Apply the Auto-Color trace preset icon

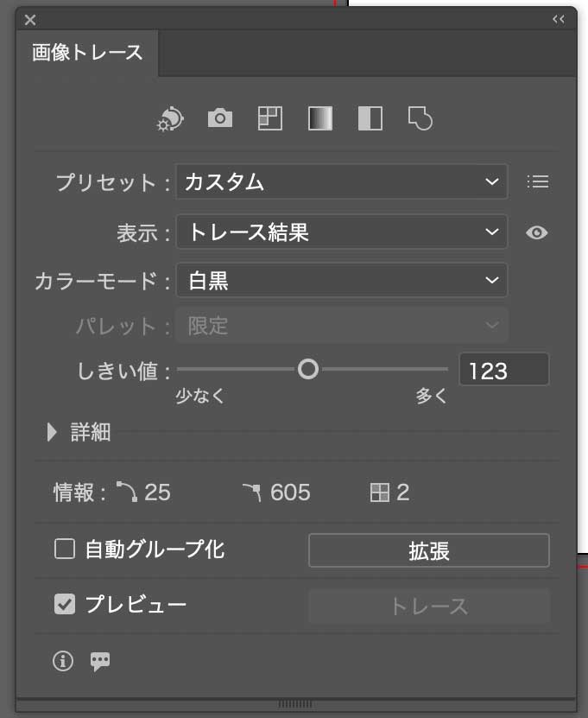tap(170, 119)
